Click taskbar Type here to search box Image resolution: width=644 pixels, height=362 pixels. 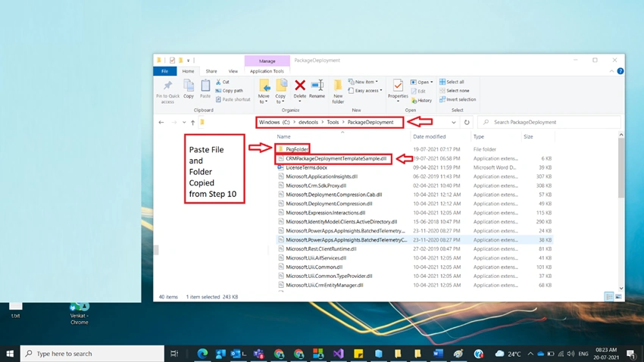[92, 354]
